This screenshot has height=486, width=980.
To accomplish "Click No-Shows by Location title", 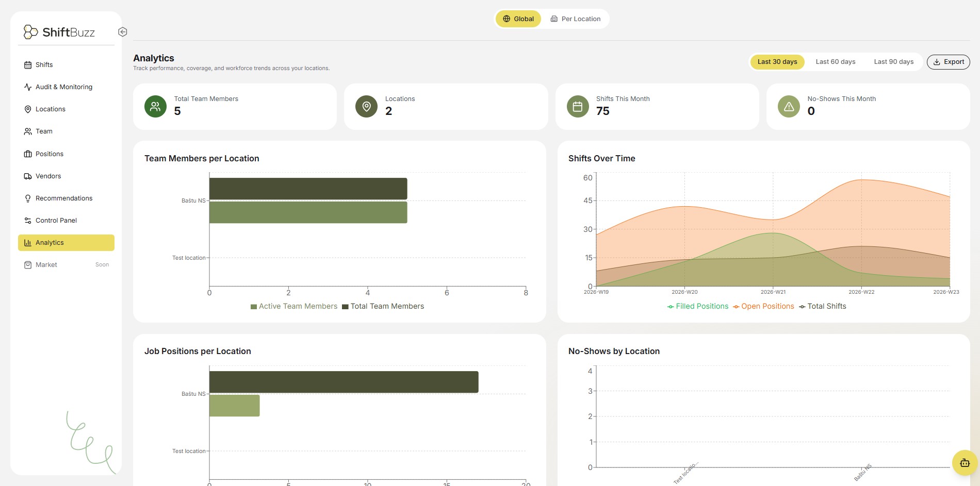I will (x=614, y=351).
